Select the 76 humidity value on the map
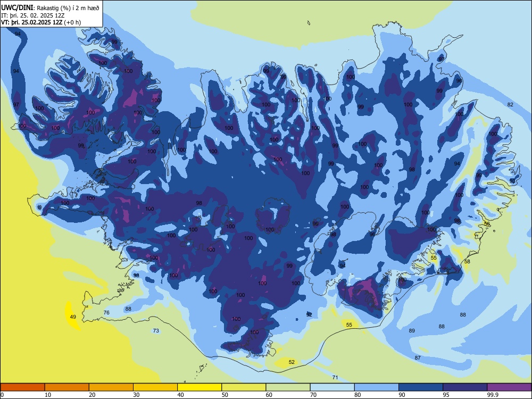Viewport: 532px width, 399px height. point(106,312)
